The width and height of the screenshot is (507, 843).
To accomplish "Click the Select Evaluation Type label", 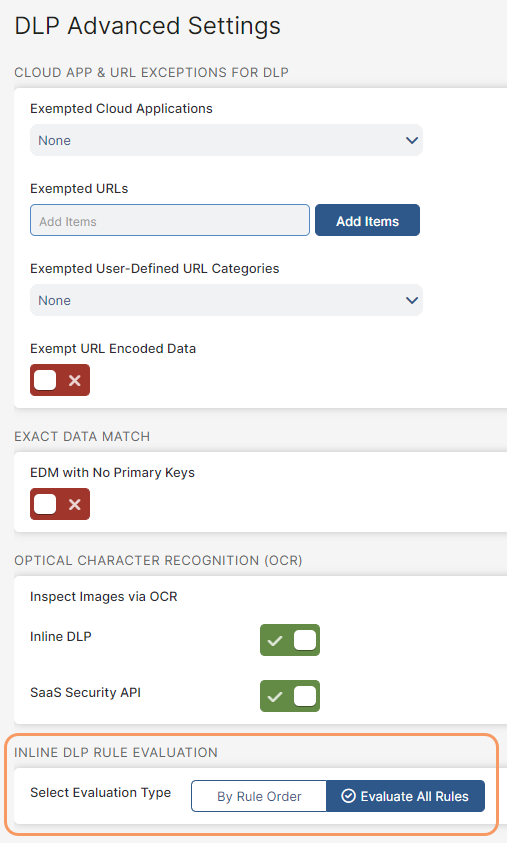I will (x=101, y=792).
